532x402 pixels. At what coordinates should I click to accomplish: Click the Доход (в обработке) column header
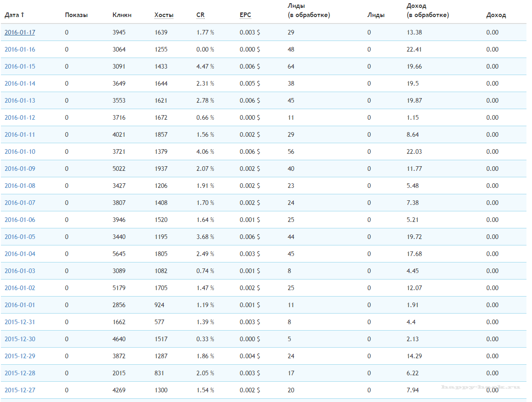tap(427, 11)
